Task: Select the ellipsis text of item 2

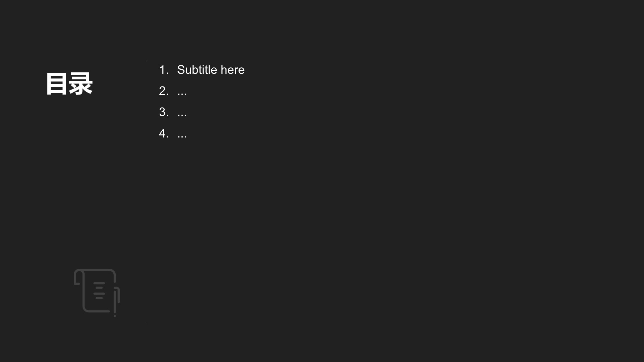Action: (x=182, y=93)
